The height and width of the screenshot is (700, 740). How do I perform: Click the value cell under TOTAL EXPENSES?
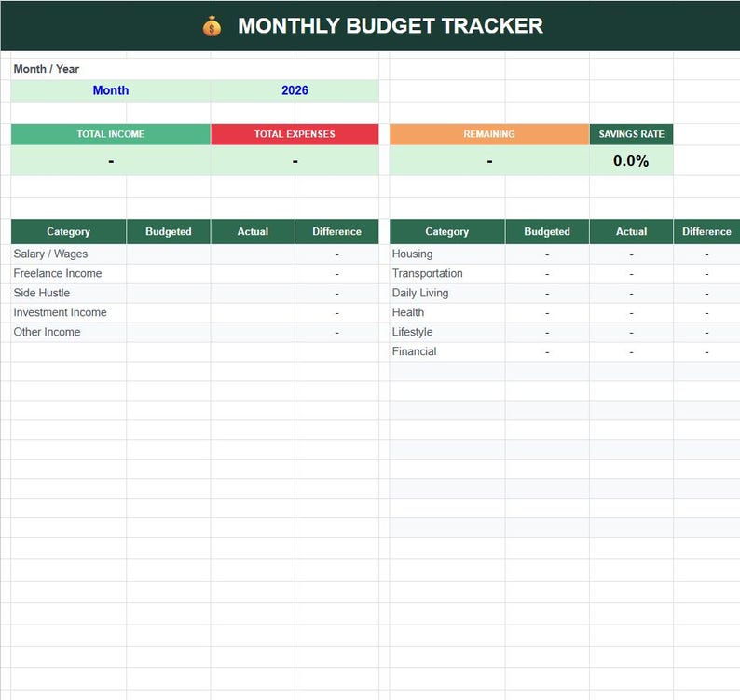[295, 160]
